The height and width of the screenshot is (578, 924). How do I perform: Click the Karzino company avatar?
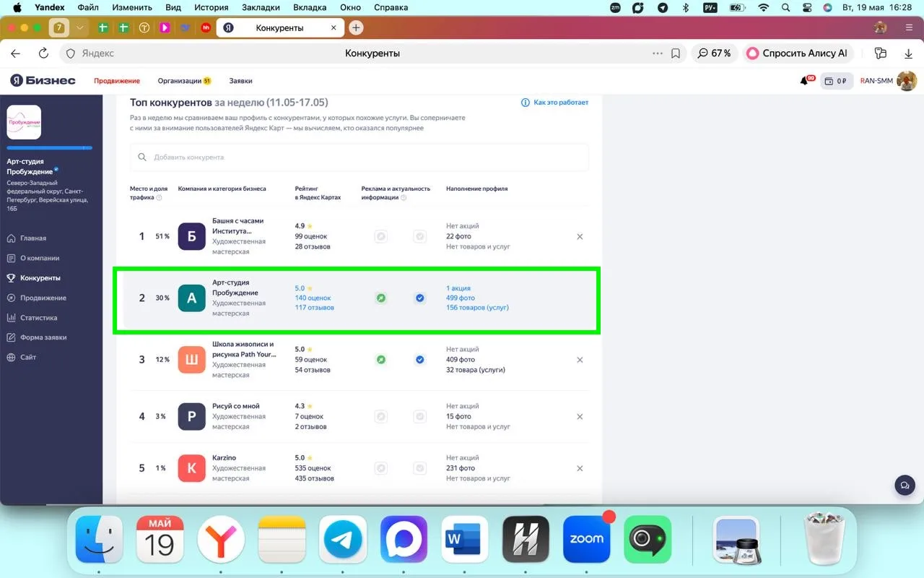tap(191, 468)
